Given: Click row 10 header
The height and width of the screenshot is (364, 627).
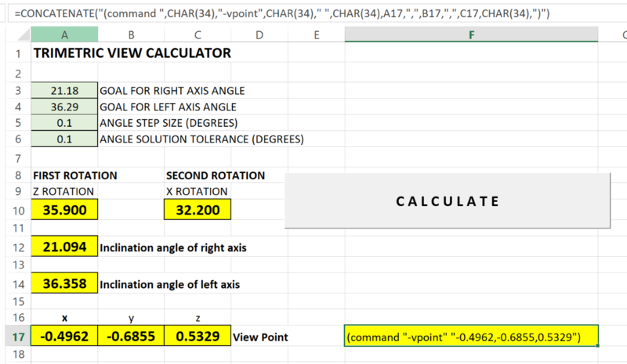Looking at the screenshot, I should pos(16,210).
